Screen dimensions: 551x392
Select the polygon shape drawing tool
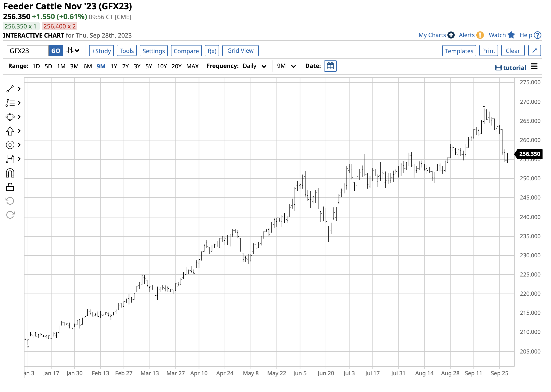coord(10,117)
